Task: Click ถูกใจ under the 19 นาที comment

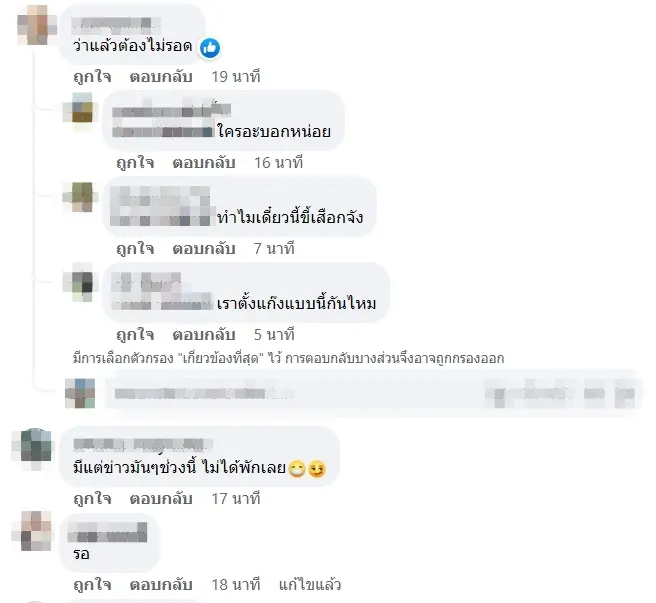Action: 92,77
